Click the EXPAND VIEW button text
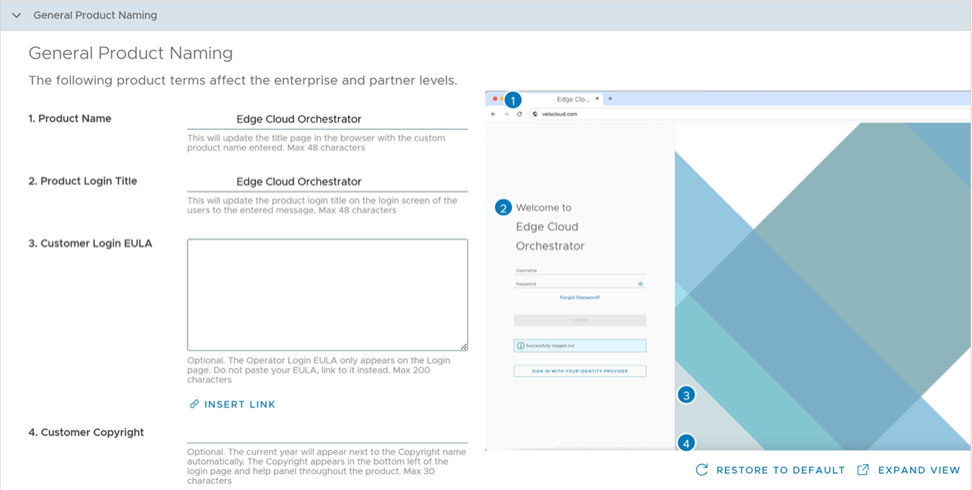The height and width of the screenshot is (490, 972). click(x=919, y=470)
